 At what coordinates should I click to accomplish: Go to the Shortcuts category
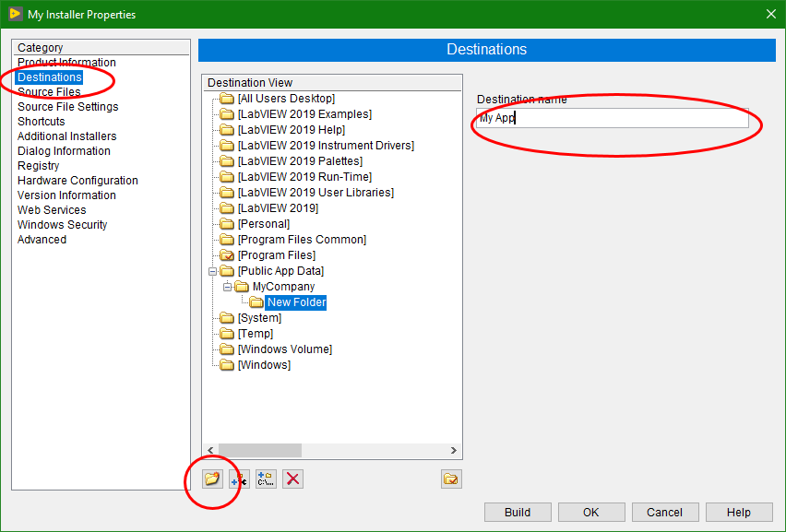pos(42,121)
